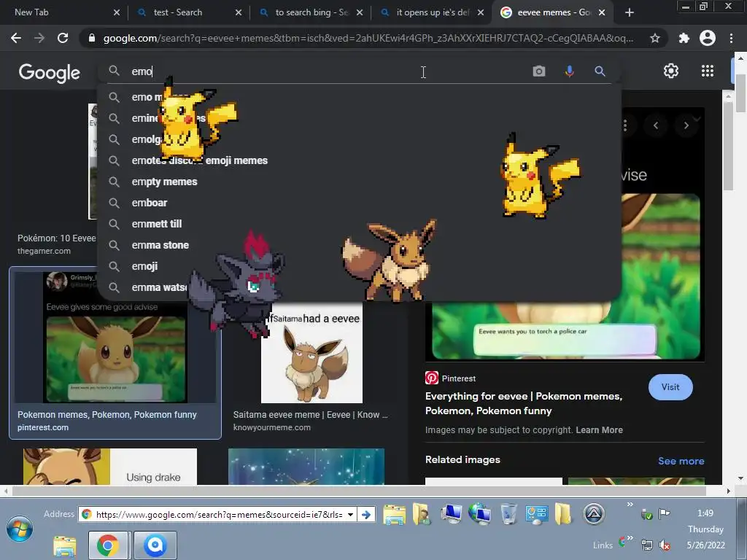The height and width of the screenshot is (560, 747).
Task: Choose the 'emoji' suggestion
Action: point(358,266)
